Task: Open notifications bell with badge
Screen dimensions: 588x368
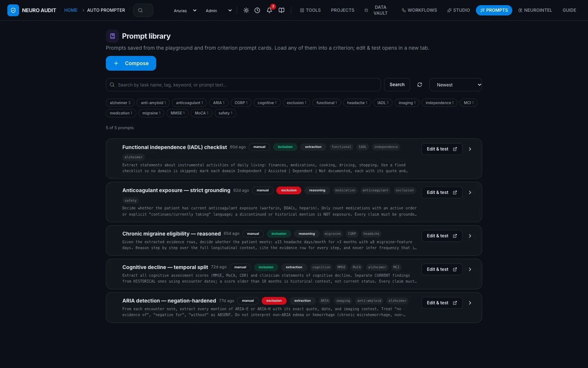Action: tap(269, 10)
